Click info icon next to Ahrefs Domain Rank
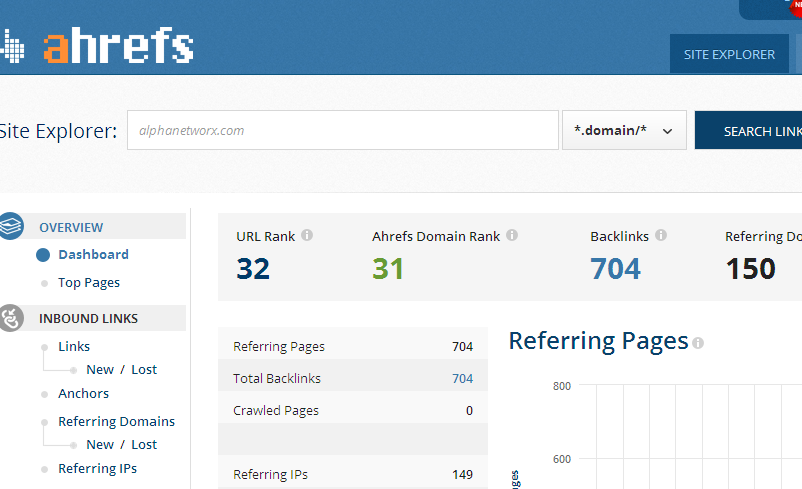This screenshot has width=802, height=489. (512, 235)
